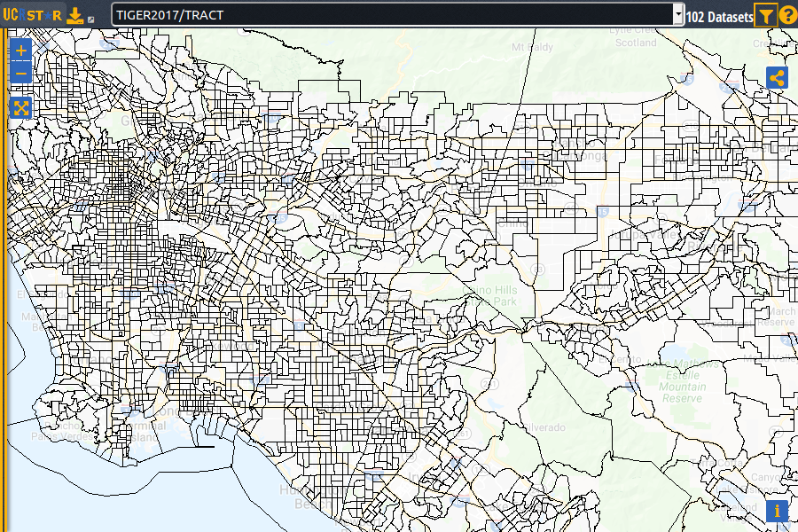This screenshot has height=532, width=798.
Task: Click the 102 Datasets label
Action: [719, 16]
